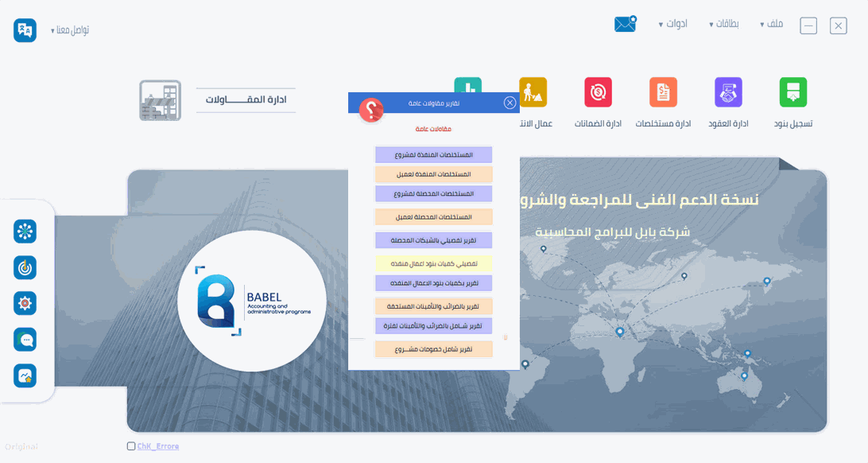Screen dimensions: 868x463
Task: Click the ادارة المقاولات building thumbnail
Action: click(160, 99)
